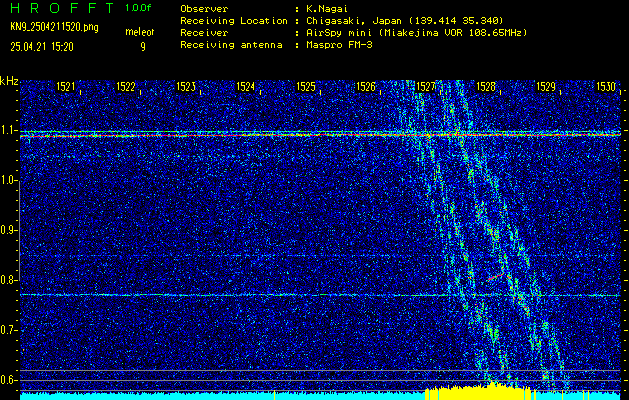Viewport: 629px width, 400px height.
Task: Click the HROFFT title text
Action: coord(62,8)
